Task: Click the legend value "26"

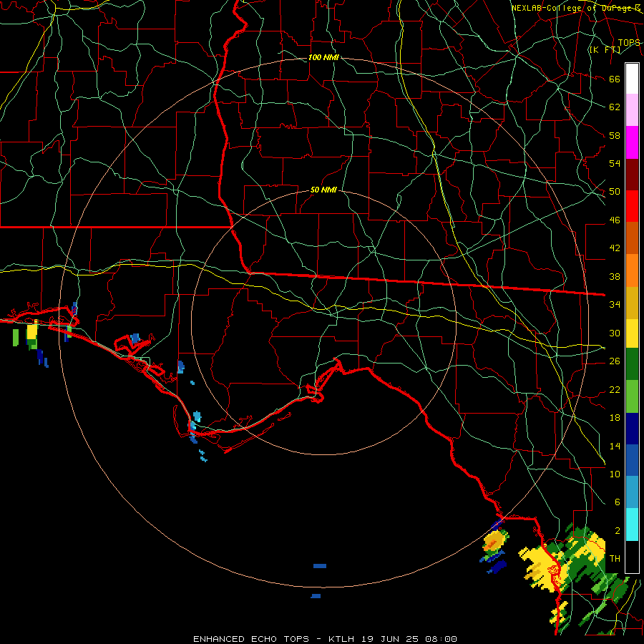Action: coord(615,361)
